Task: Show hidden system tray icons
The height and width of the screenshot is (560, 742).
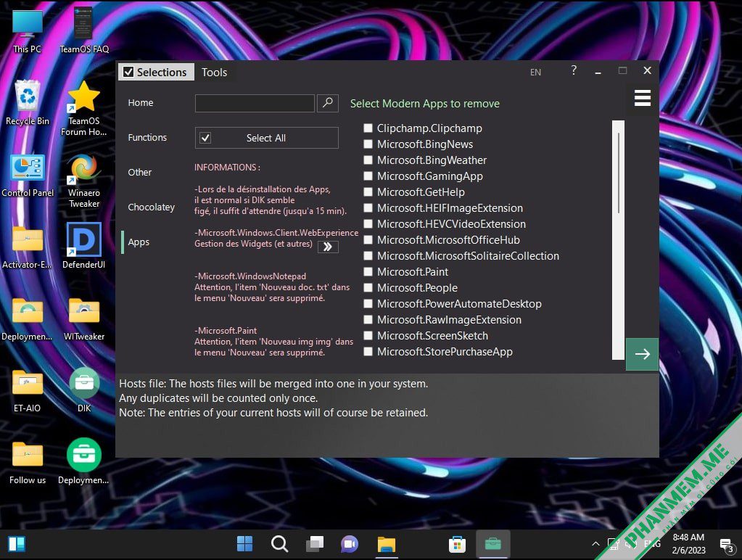Action: [595, 544]
